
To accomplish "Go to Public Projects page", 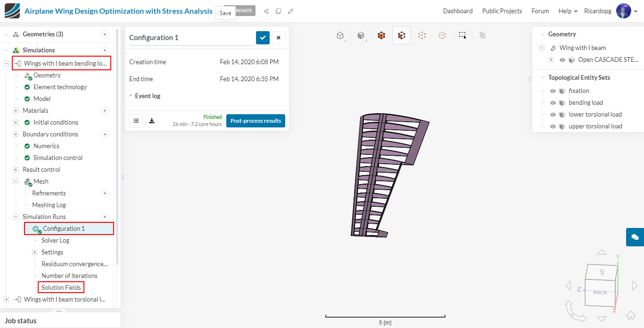I will (502, 11).
